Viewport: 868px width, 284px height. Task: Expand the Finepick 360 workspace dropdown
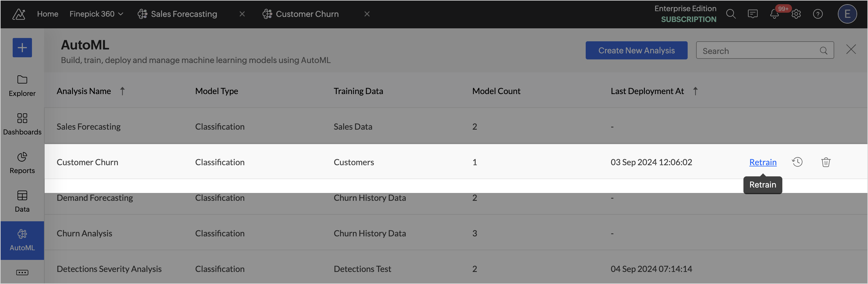coord(97,14)
